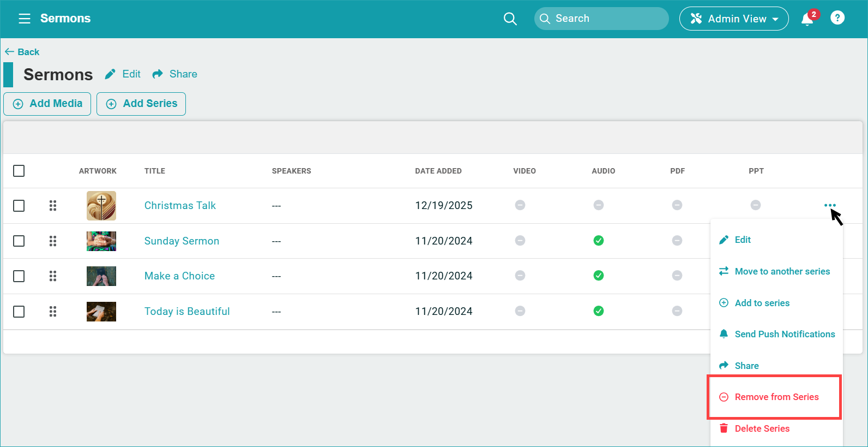The width and height of the screenshot is (868, 447).
Task: Select Move to another series option
Action: 781,271
